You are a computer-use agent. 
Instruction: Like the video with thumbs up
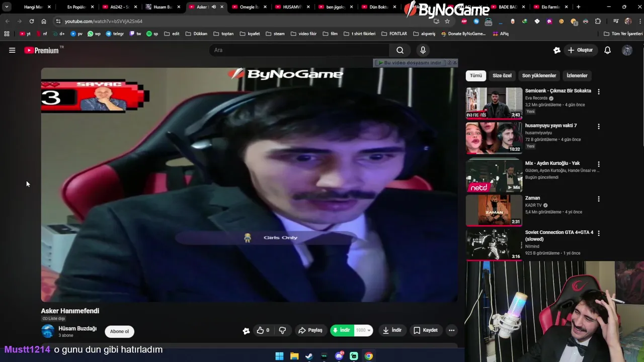[263, 330]
